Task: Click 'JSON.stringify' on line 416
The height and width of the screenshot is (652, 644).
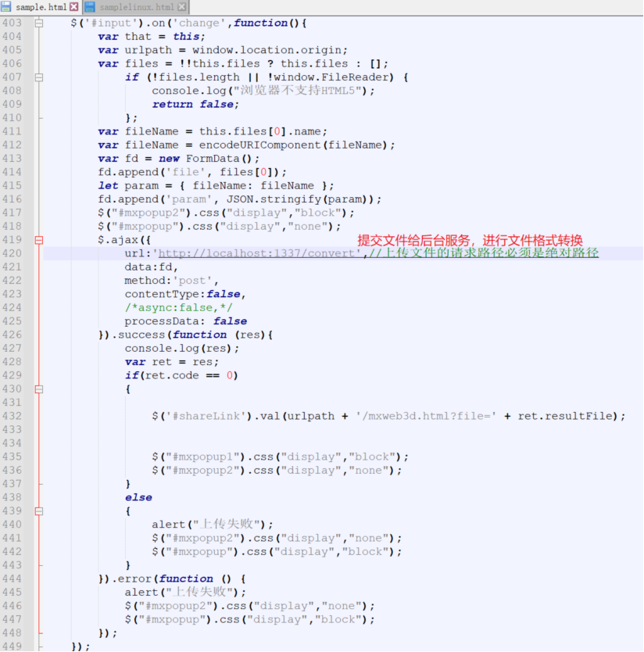Action: (x=274, y=199)
